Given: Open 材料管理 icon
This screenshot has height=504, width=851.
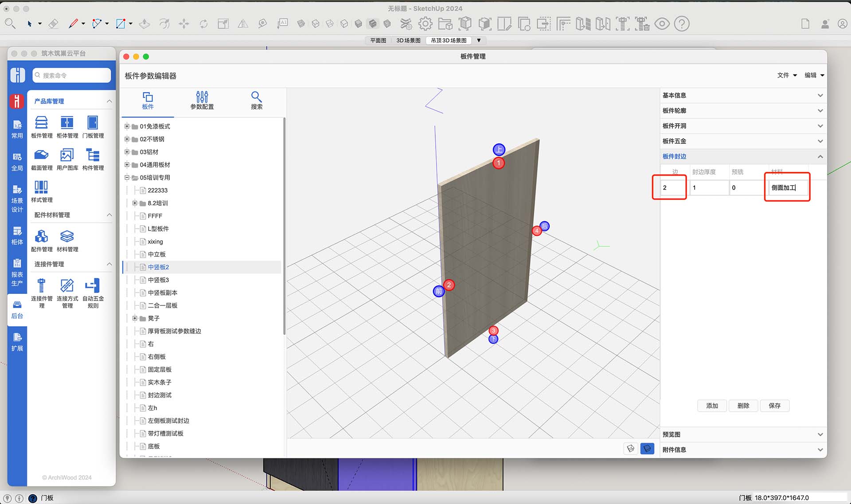Looking at the screenshot, I should [67, 241].
